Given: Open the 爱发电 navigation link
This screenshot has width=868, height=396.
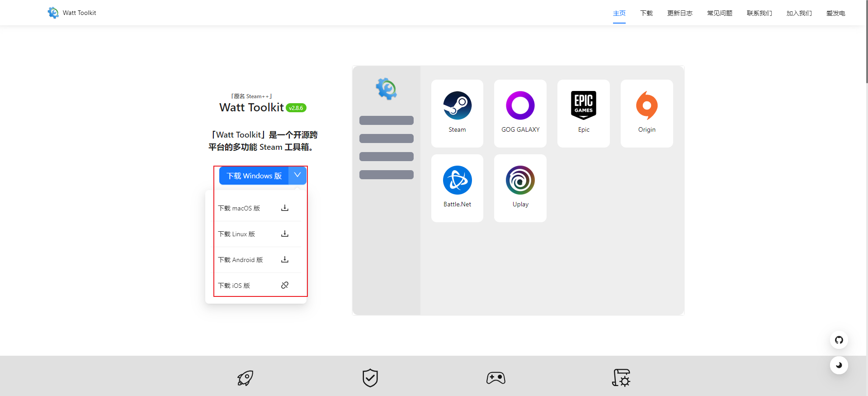Looking at the screenshot, I should point(836,13).
